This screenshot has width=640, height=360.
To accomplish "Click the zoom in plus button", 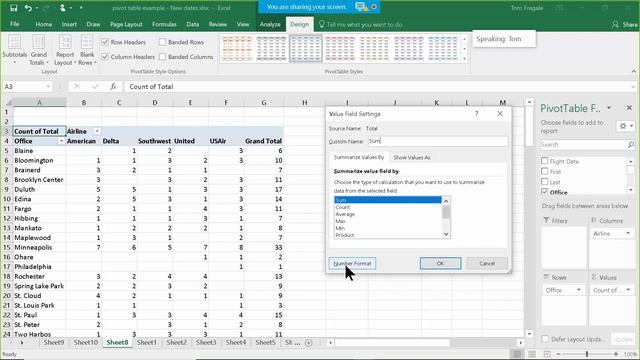I will pyautogui.click(x=616, y=354).
